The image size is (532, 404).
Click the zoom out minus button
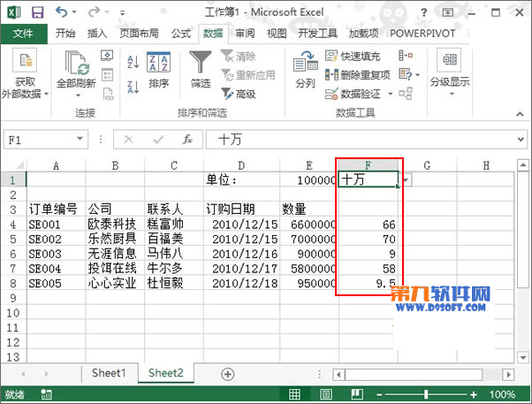[379, 394]
